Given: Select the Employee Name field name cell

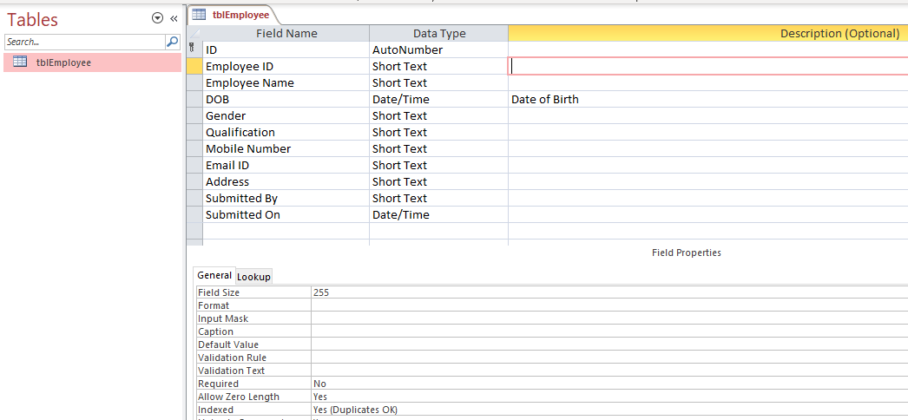Looking at the screenshot, I should [x=286, y=83].
